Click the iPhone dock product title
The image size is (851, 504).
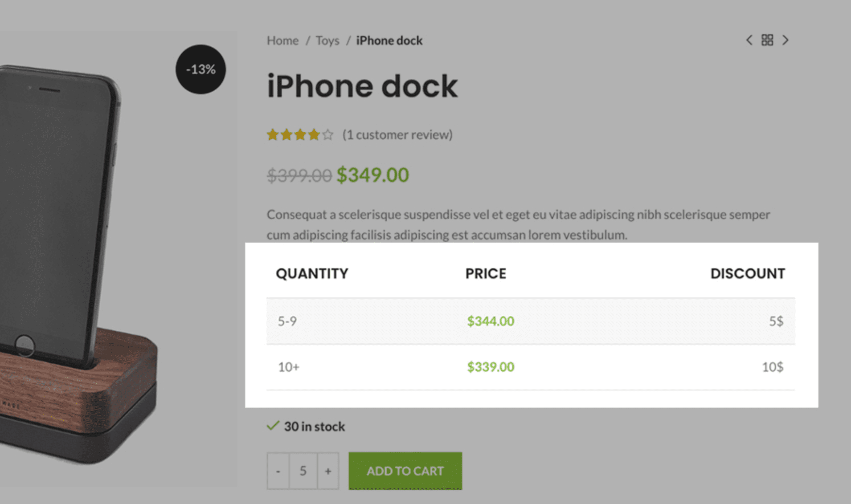click(x=362, y=86)
